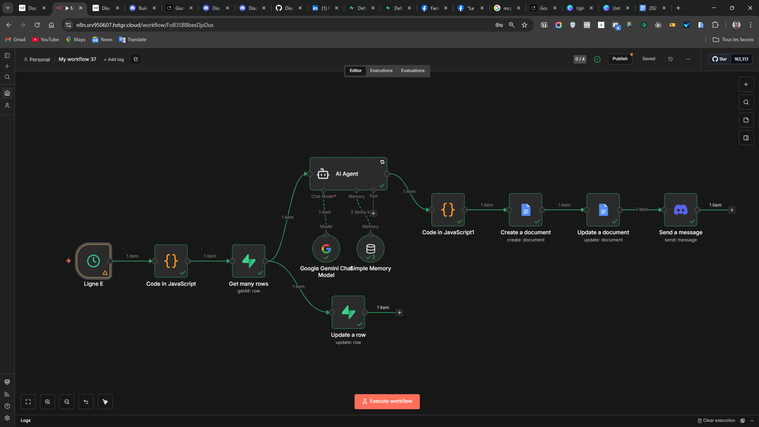Click the Execute workflow button
Image resolution: width=759 pixels, height=427 pixels.
pos(387,401)
